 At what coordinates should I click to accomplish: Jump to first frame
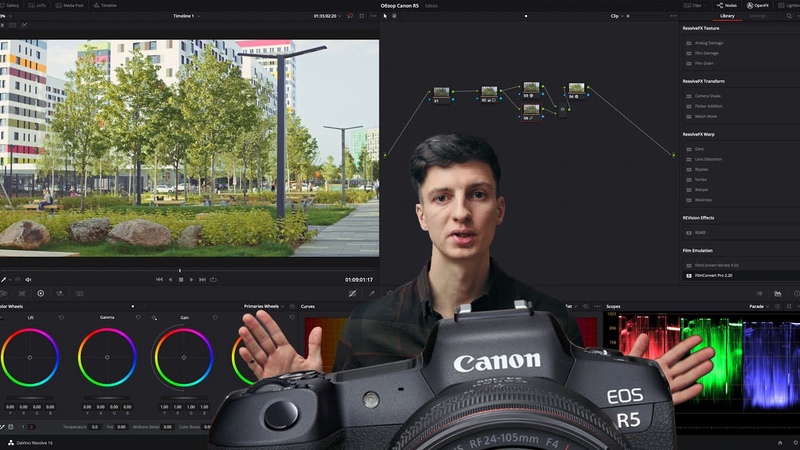159,280
